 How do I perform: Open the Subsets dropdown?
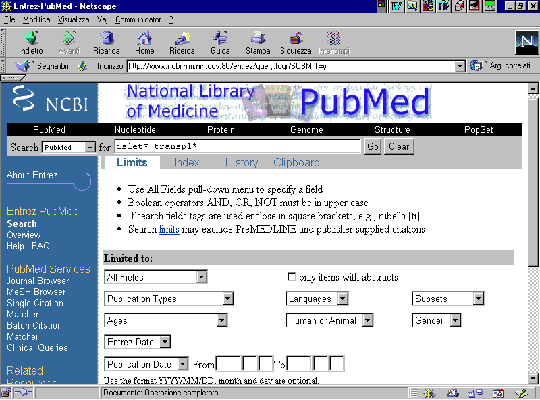[x=448, y=298]
